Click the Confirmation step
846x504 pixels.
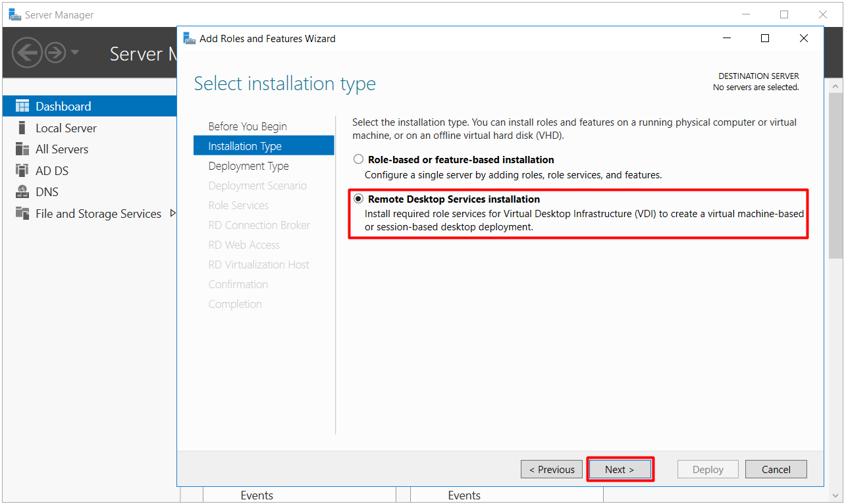238,284
